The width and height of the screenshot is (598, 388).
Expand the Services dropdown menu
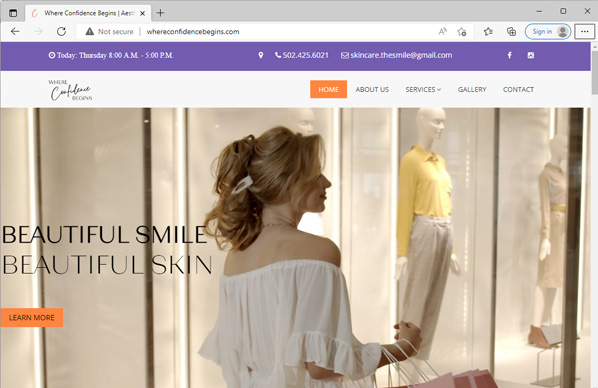423,90
